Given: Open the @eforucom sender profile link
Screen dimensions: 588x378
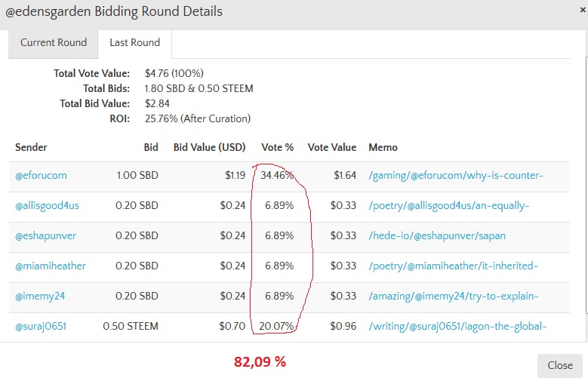Looking at the screenshot, I should coord(41,176).
